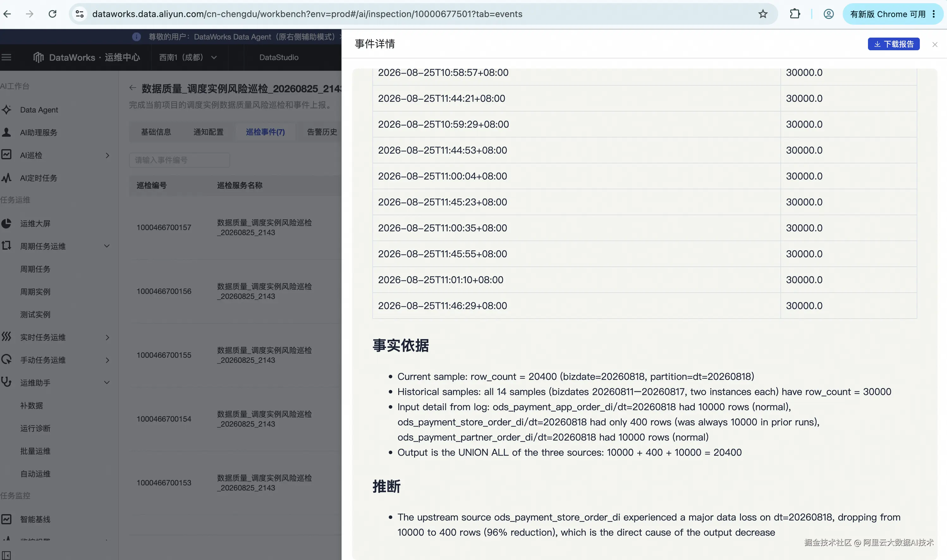Open 运维大屏 in sidebar
This screenshot has height=560, width=947.
coord(35,223)
